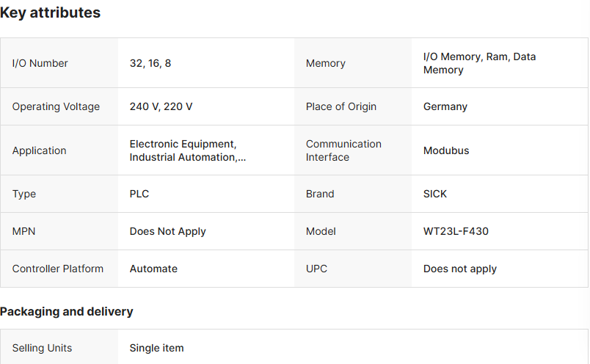
Task: Select the "I/O Memory, Ram, Data Memory" value
Action: click(479, 63)
